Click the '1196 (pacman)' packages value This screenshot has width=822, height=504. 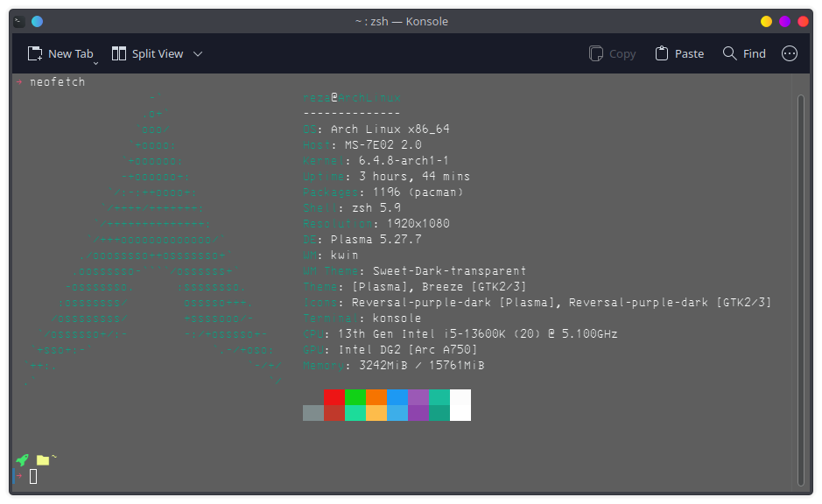tap(418, 192)
